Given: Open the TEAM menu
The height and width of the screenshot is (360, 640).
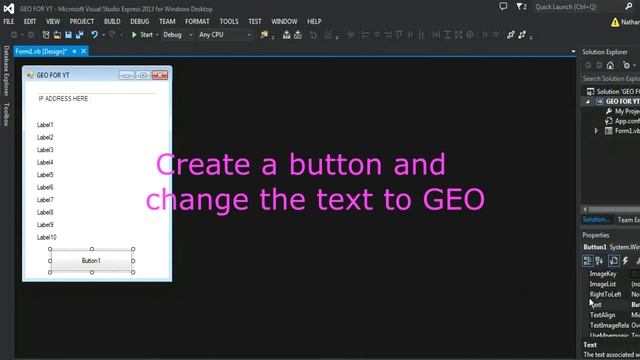Looking at the screenshot, I should click(167, 22).
